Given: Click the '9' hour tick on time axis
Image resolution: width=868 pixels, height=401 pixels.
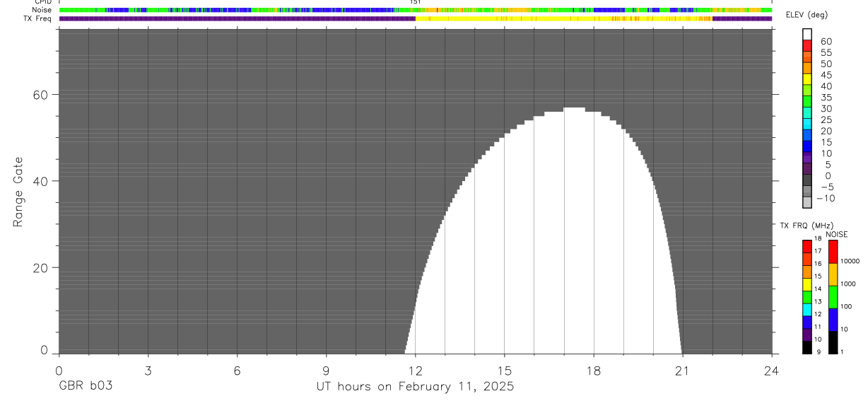Looking at the screenshot, I should (x=326, y=370).
